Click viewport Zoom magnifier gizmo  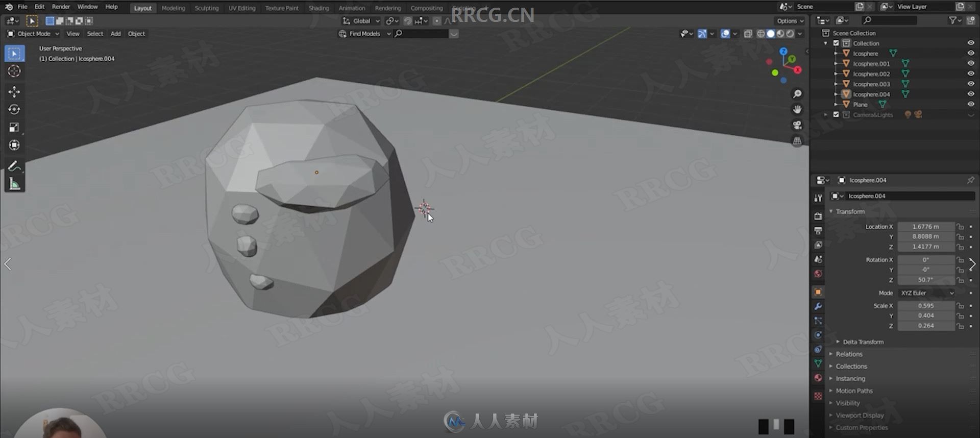pyautogui.click(x=797, y=94)
